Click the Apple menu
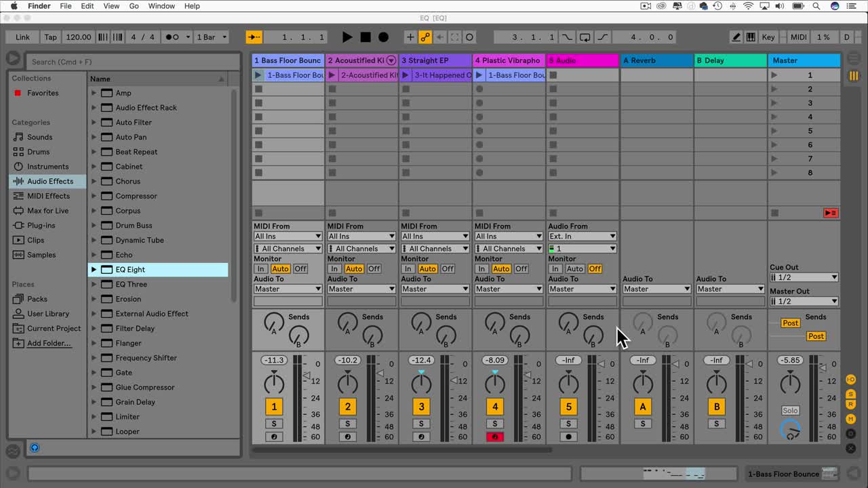This screenshot has height=488, width=868. tap(14, 6)
